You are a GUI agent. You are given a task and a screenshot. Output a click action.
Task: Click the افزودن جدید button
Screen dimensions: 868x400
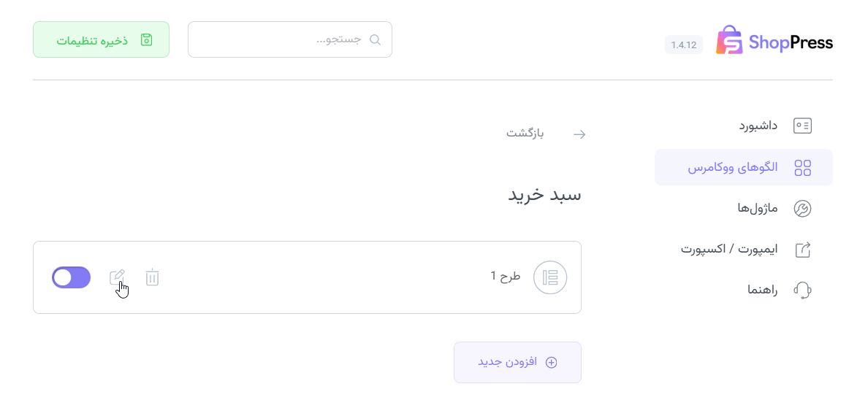[x=517, y=362]
